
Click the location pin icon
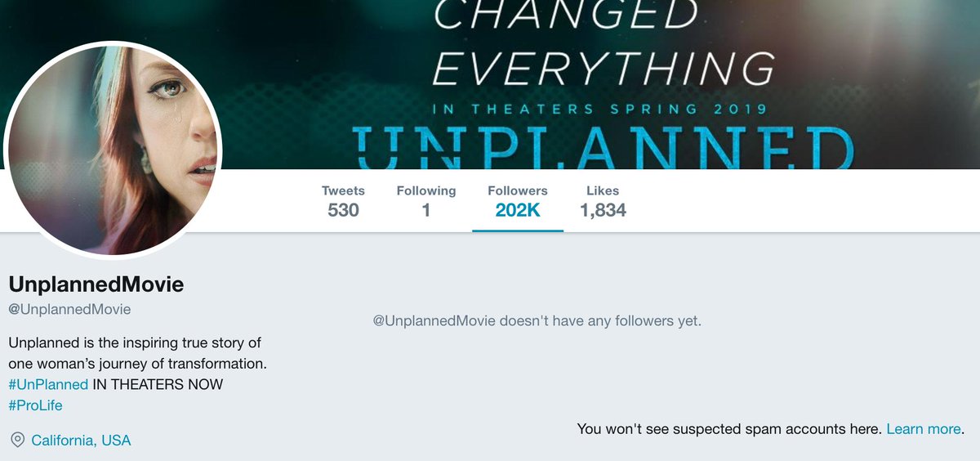(17, 441)
